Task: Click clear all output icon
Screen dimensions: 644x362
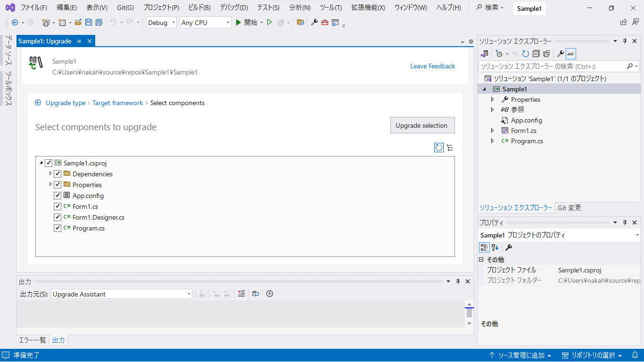Action: tap(241, 294)
